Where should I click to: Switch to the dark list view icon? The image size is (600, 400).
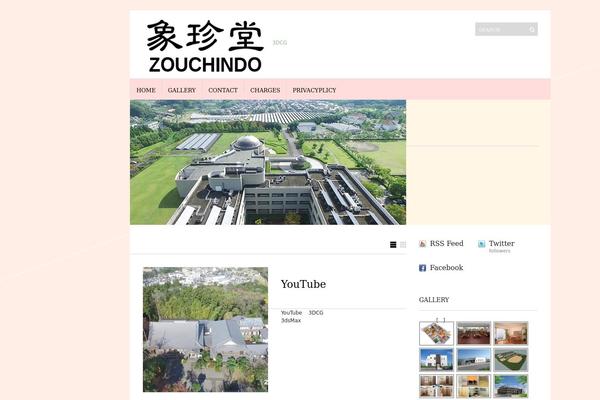(393, 245)
